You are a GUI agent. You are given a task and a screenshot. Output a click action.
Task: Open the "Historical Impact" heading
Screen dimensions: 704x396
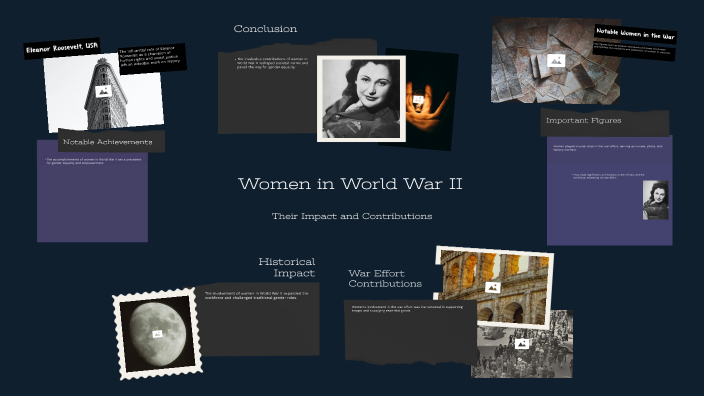(x=287, y=267)
